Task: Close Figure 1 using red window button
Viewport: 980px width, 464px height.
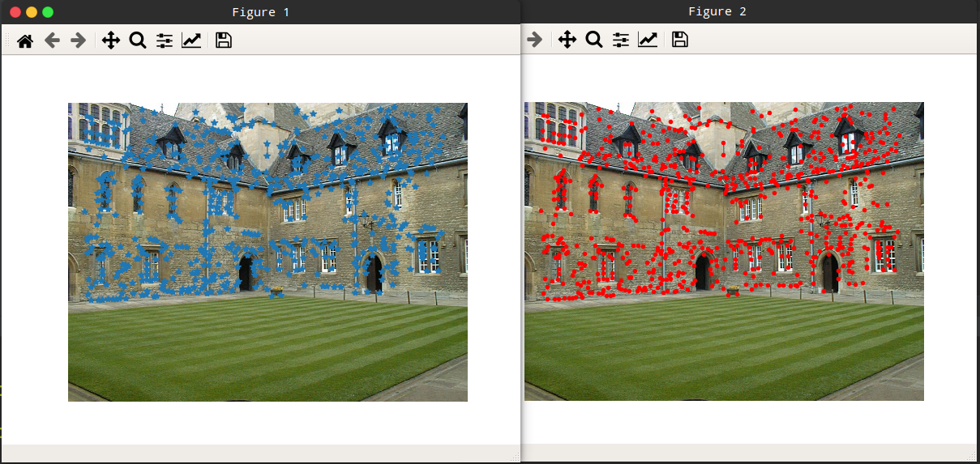Action: tap(15, 12)
